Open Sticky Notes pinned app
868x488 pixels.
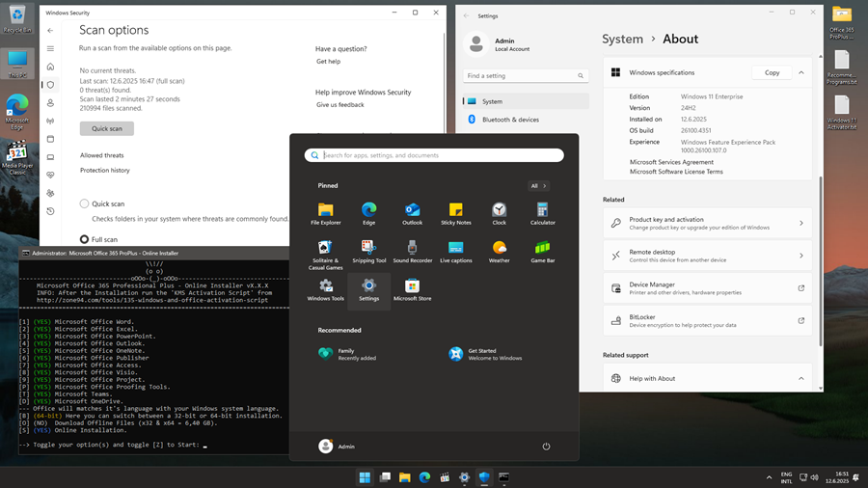point(455,213)
